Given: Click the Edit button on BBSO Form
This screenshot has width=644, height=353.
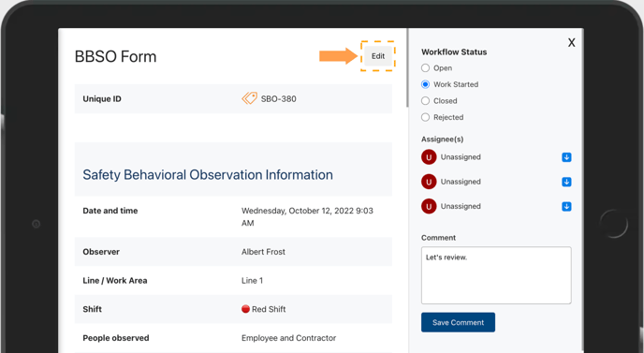Looking at the screenshot, I should 378,56.
